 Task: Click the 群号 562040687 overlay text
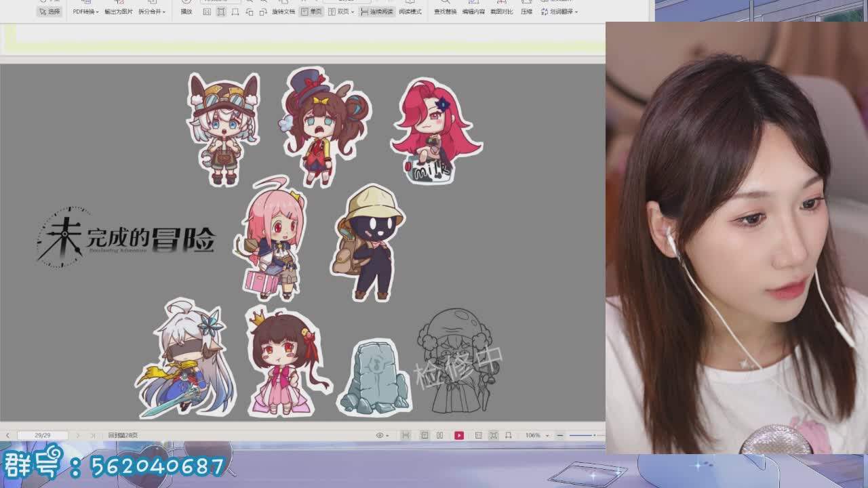115,466
